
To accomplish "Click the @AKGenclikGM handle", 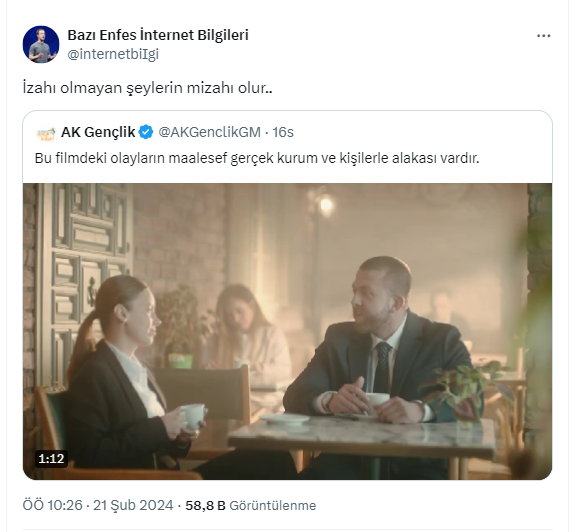I will [209, 132].
